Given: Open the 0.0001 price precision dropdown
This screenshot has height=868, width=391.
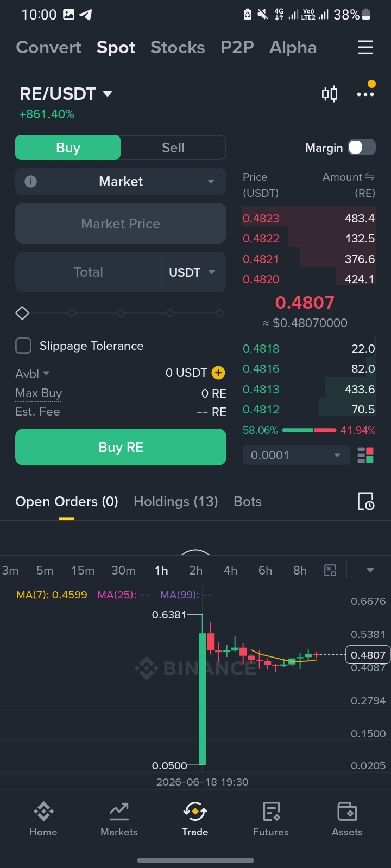Looking at the screenshot, I should [295, 455].
